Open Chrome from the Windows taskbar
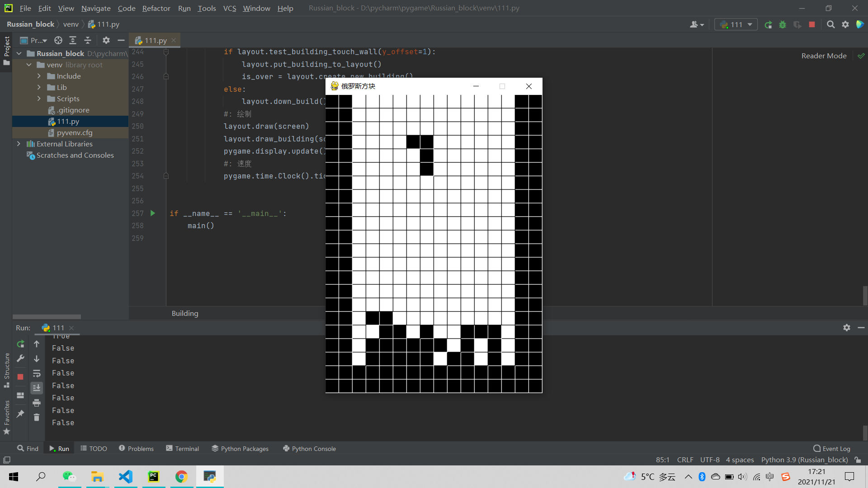The width and height of the screenshot is (868, 488). click(x=181, y=477)
